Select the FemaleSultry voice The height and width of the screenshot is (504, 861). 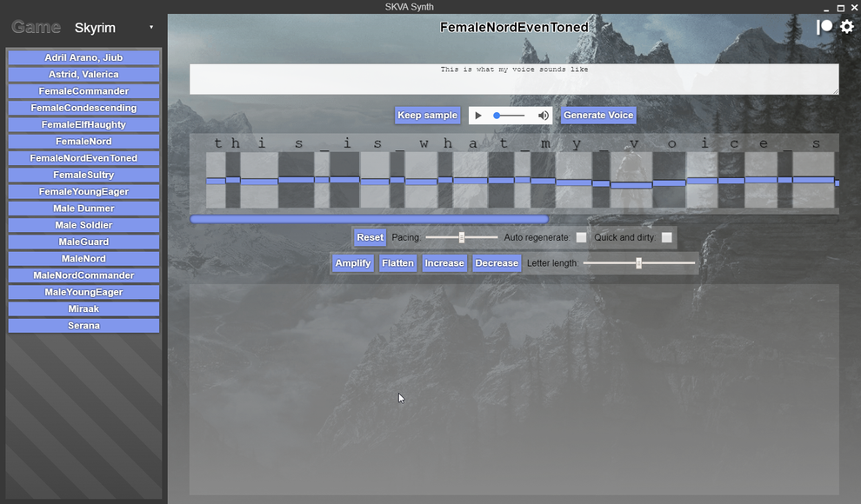pyautogui.click(x=83, y=175)
